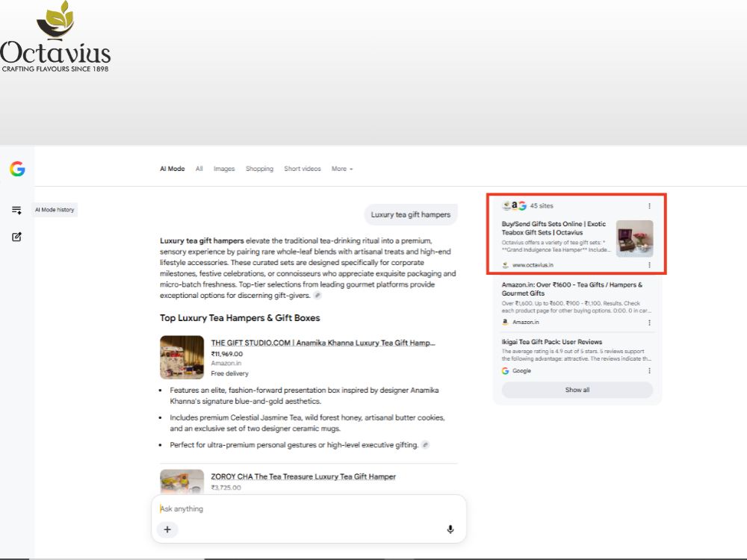The width and height of the screenshot is (747, 560).
Task: Open three-dot menu for Google source
Action: click(649, 370)
